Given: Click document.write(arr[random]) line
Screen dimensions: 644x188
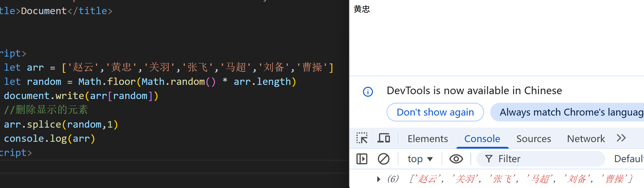Looking at the screenshot, I should coord(81,96).
